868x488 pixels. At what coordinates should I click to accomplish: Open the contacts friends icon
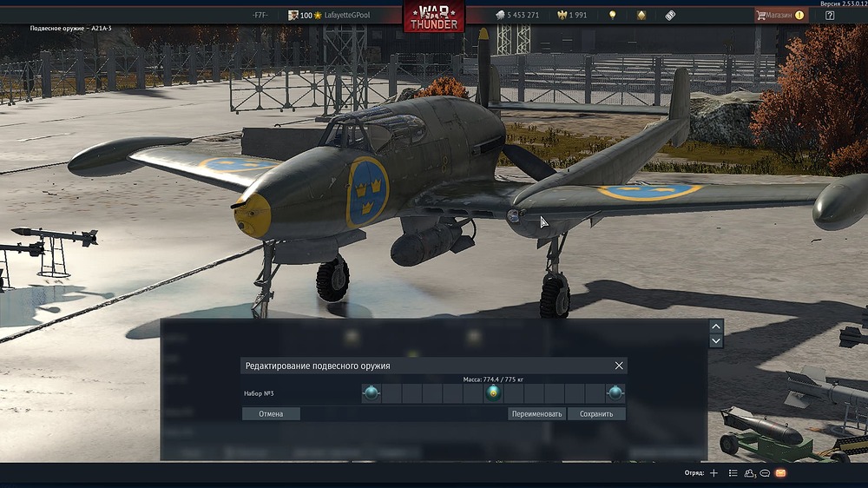click(x=749, y=473)
